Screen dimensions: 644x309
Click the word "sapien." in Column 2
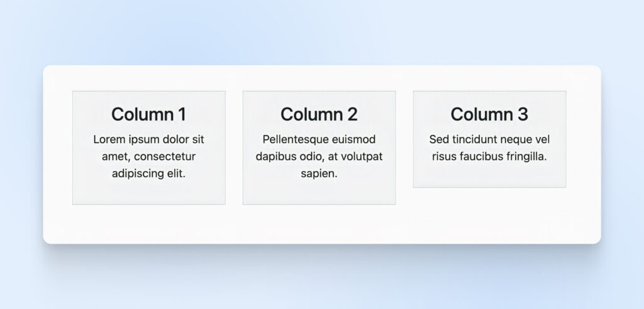coord(319,173)
